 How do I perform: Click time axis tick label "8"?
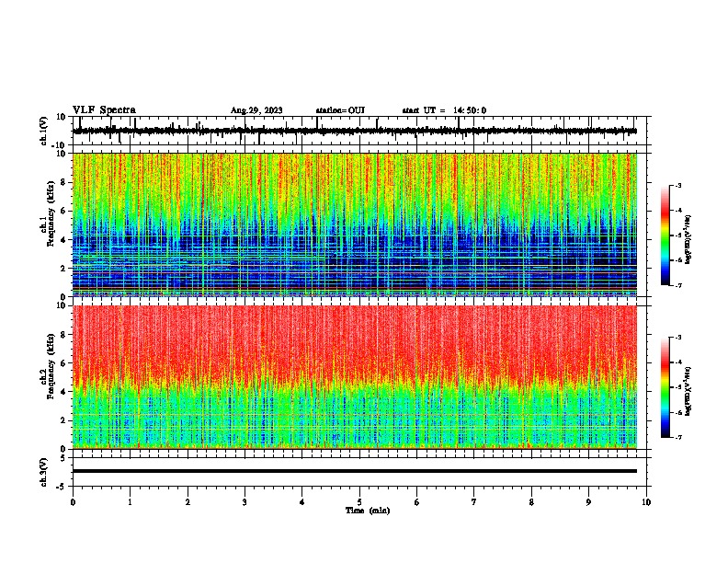tap(531, 502)
